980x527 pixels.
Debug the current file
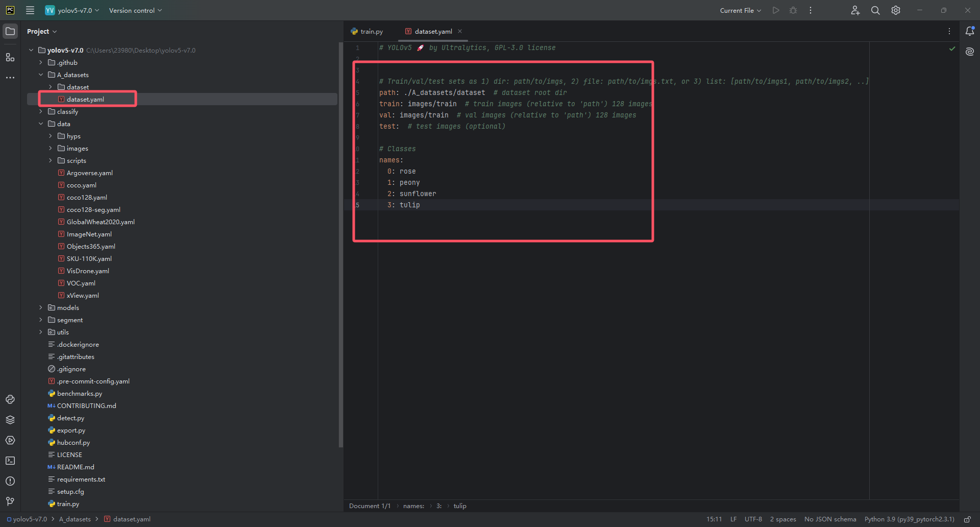793,10
